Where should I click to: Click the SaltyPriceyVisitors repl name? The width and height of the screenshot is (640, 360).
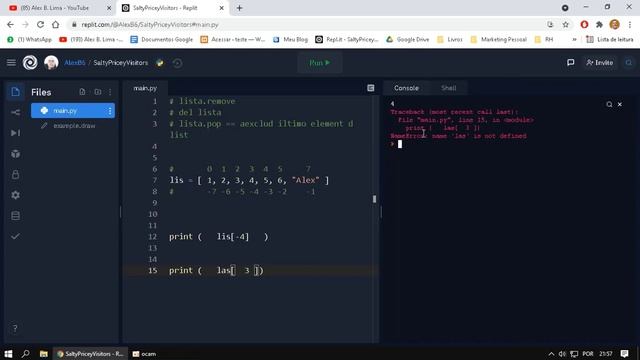[x=120, y=62]
